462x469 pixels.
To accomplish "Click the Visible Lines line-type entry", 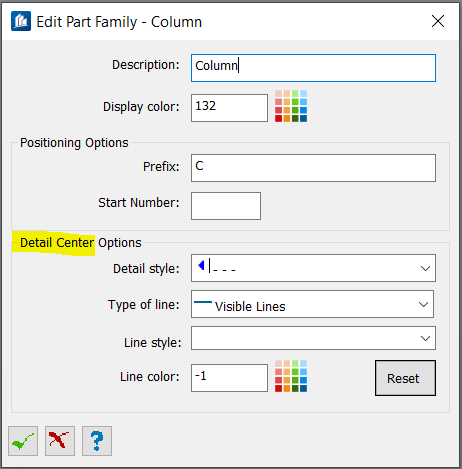I will coord(240,306).
